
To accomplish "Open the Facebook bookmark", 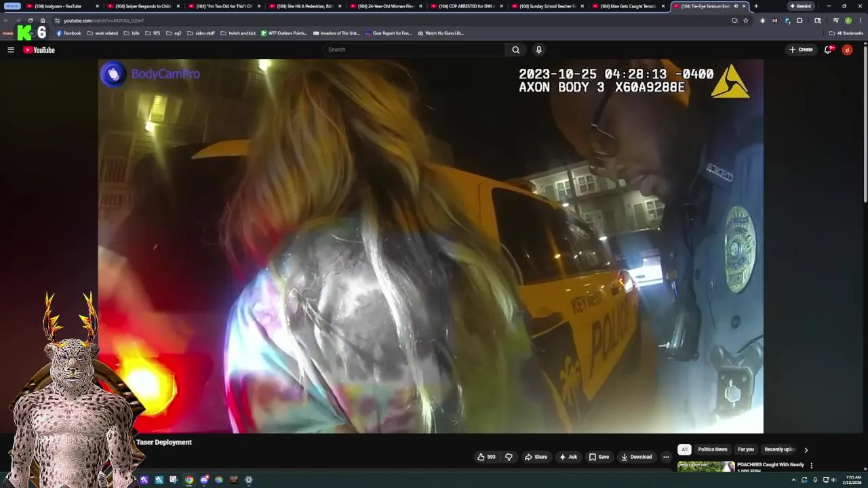I will [68, 33].
